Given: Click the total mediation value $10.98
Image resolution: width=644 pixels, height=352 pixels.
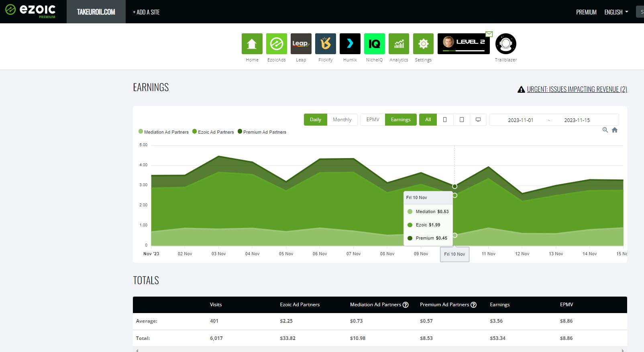Looking at the screenshot, I should point(357,338).
